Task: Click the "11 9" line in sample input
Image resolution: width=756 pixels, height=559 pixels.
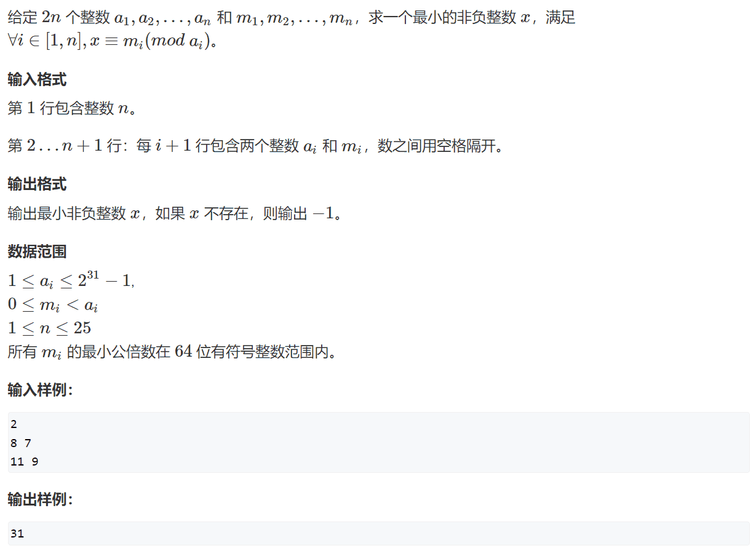Action: point(25,461)
